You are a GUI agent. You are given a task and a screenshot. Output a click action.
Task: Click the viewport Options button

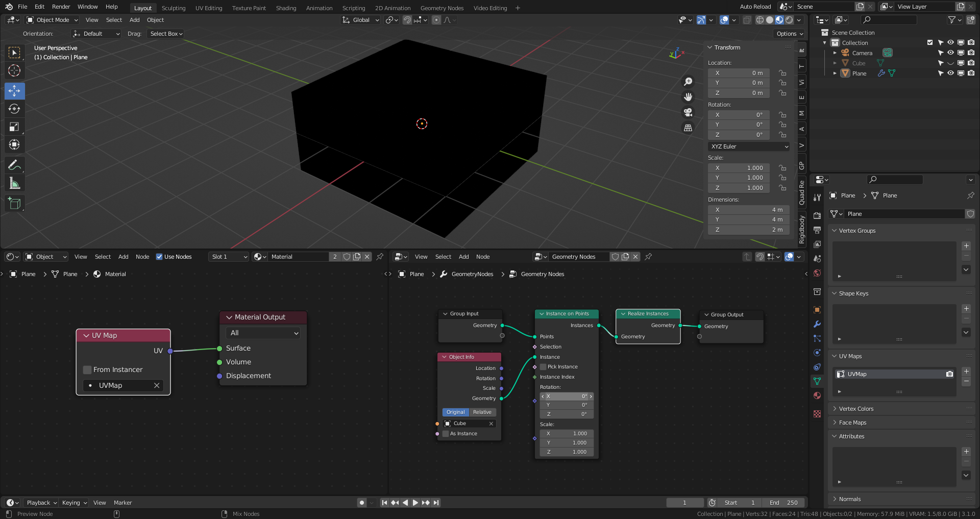tap(790, 34)
